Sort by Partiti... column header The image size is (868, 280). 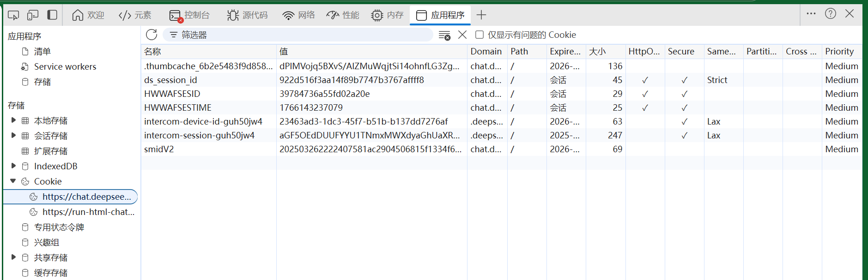[763, 51]
